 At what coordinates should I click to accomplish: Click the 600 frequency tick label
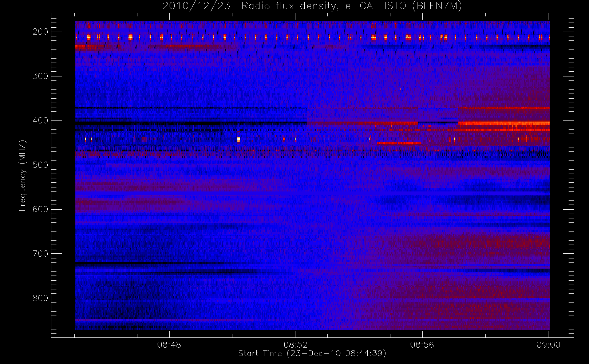pos(40,209)
